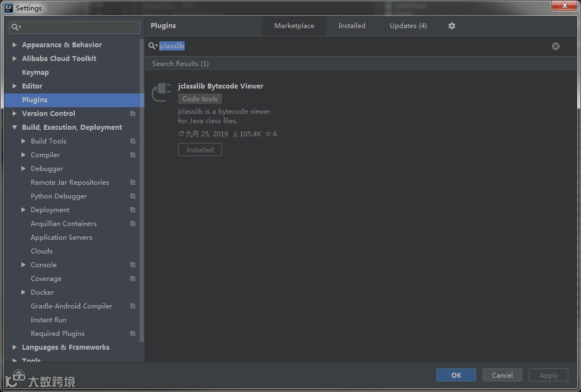Open jclasslib Bytecode Viewer plugin details
This screenshot has width=581, height=392.
(x=220, y=86)
